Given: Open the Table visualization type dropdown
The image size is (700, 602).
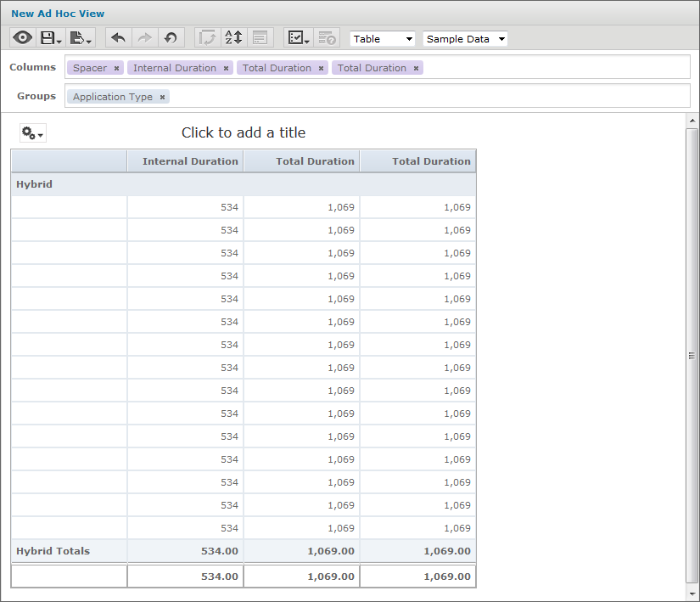Looking at the screenshot, I should [x=383, y=39].
